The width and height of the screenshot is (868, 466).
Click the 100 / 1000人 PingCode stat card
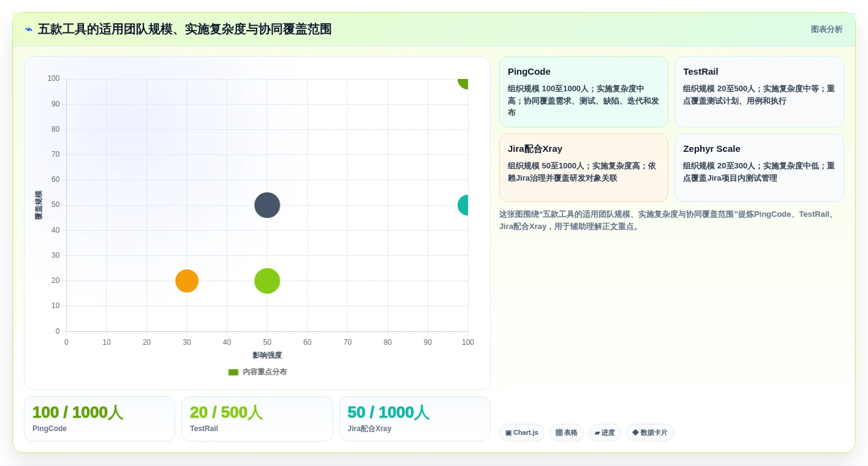click(99, 419)
